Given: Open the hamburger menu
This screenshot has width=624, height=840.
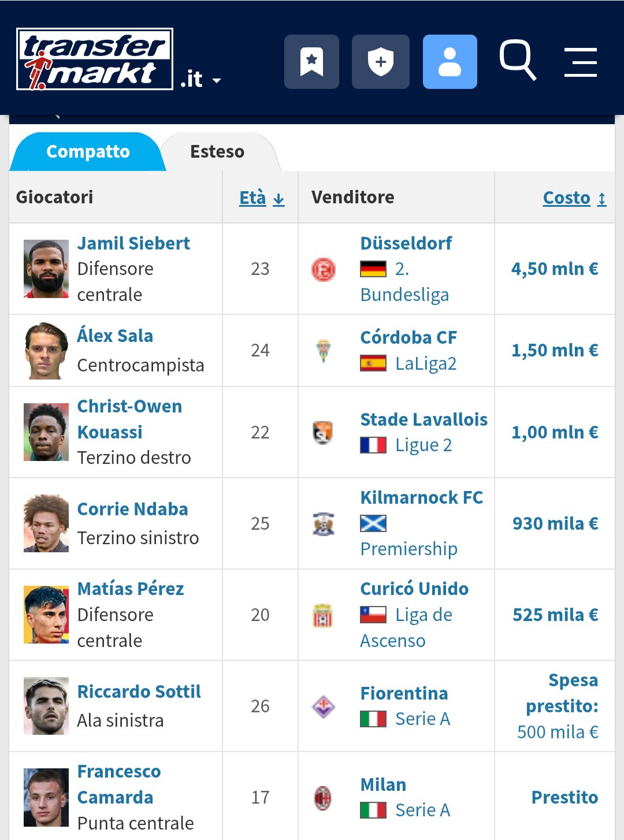Looking at the screenshot, I should [x=580, y=62].
